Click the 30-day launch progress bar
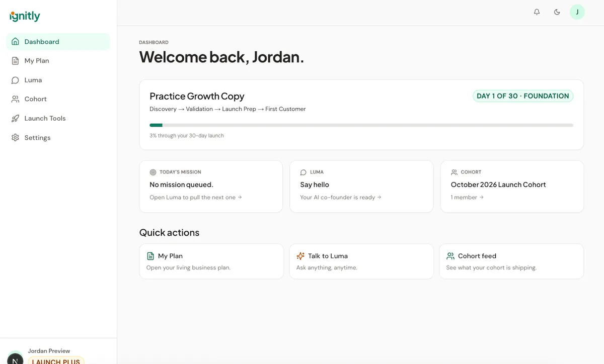604x364 pixels. click(361, 125)
